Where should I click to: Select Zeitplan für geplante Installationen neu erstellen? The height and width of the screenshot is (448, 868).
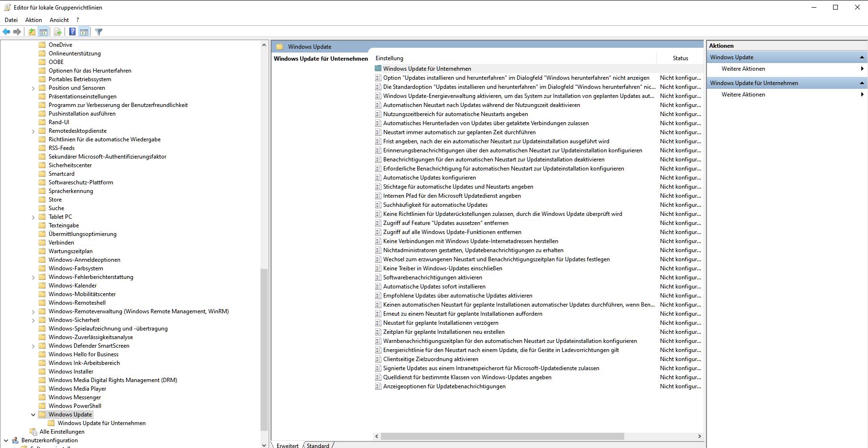[x=444, y=332]
